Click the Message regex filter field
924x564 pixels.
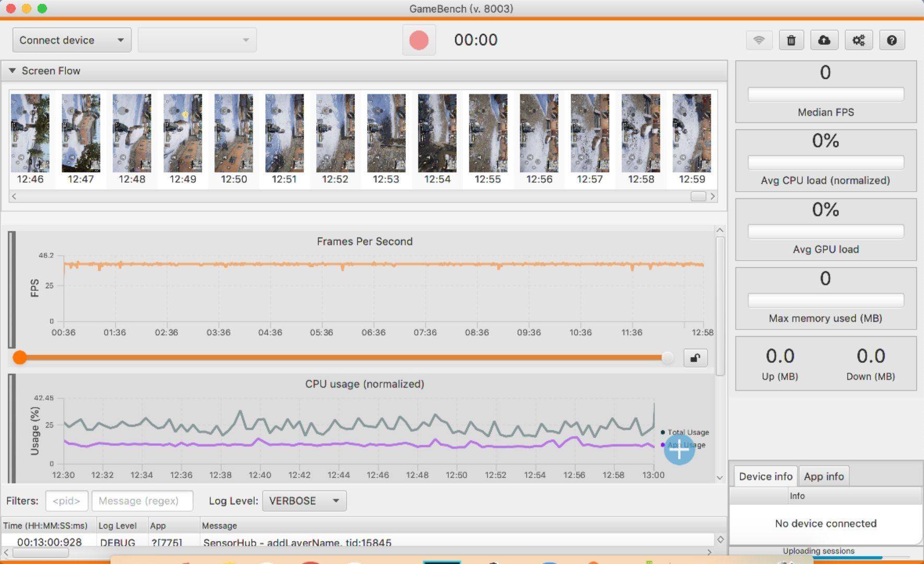[142, 501]
